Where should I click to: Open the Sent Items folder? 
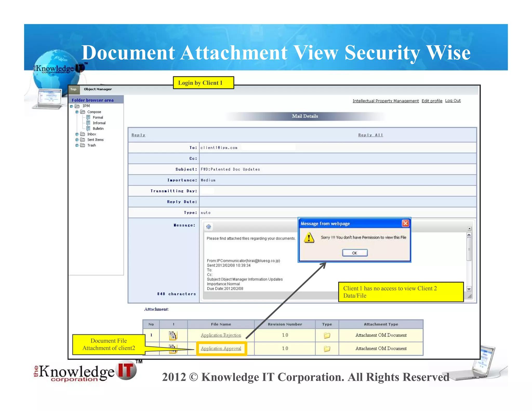[95, 140]
